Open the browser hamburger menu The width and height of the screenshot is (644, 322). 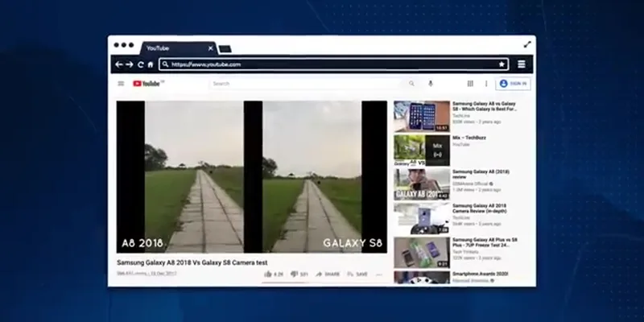click(x=521, y=64)
